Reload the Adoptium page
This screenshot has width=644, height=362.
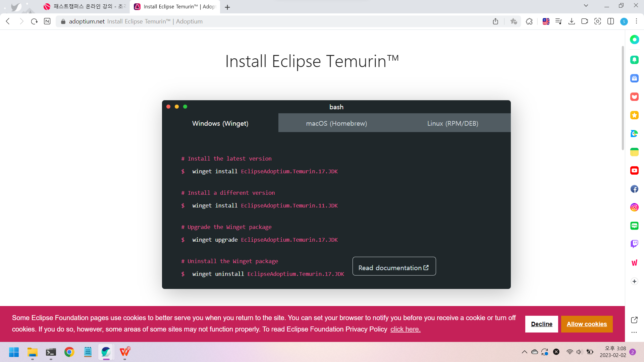point(34,21)
